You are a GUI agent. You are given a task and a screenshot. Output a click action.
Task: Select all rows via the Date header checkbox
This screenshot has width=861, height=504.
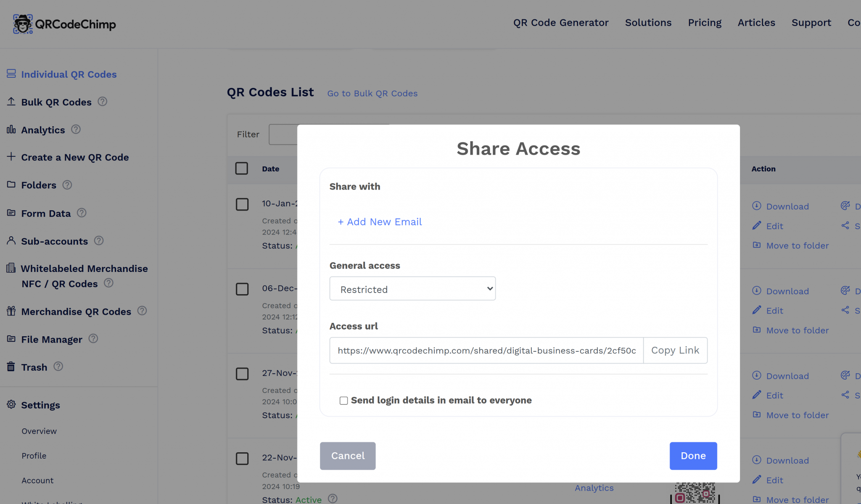click(x=242, y=168)
